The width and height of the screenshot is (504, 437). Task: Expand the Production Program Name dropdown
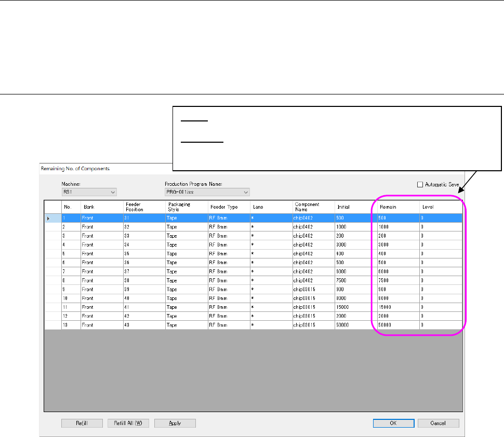click(207, 192)
